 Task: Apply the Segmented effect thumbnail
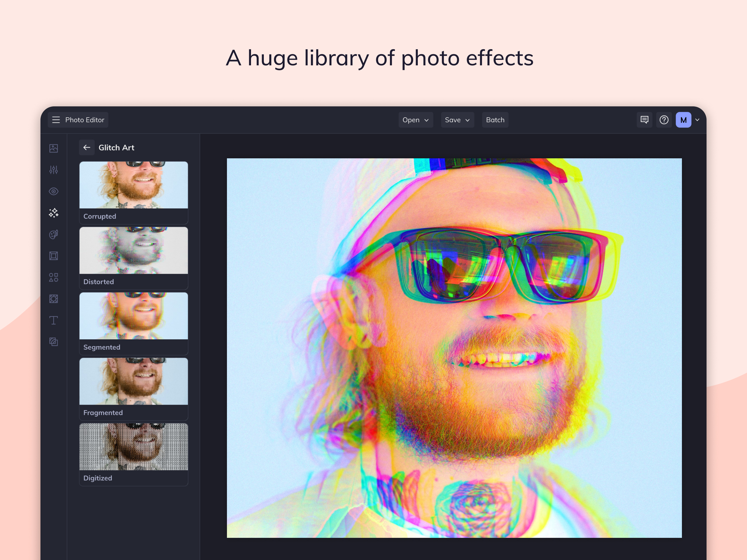click(134, 316)
